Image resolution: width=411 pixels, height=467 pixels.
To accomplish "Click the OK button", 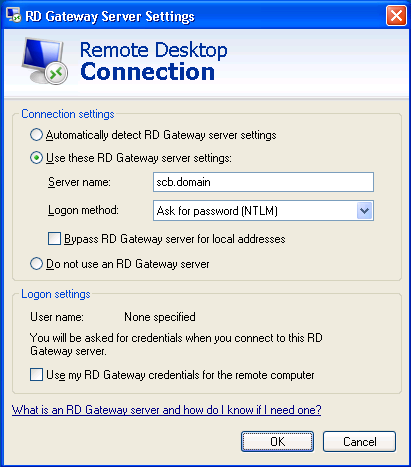I will [x=277, y=442].
